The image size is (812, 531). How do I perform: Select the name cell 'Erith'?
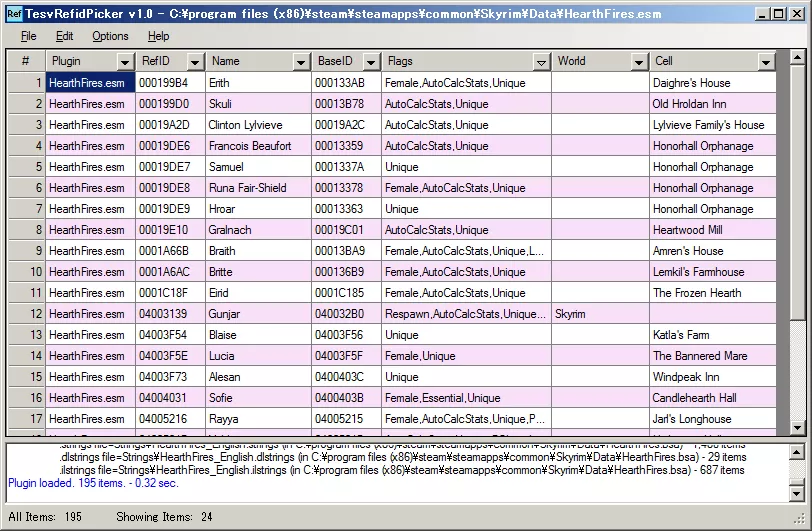click(258, 83)
